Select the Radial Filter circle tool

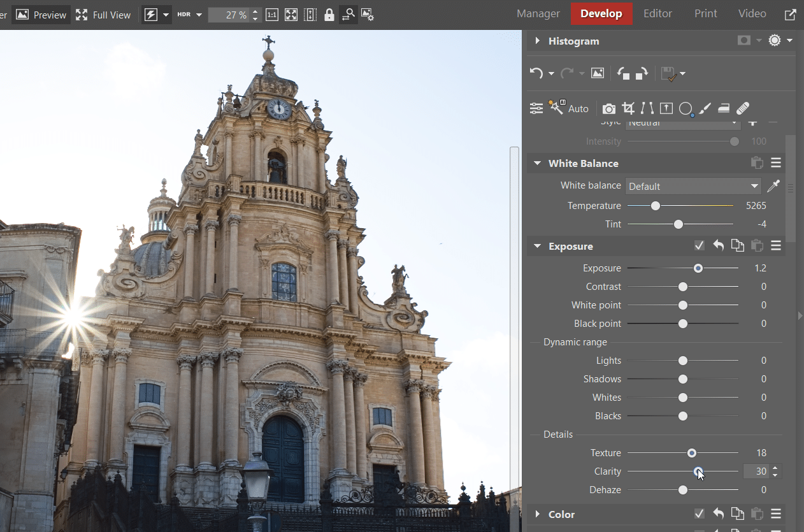pos(686,108)
